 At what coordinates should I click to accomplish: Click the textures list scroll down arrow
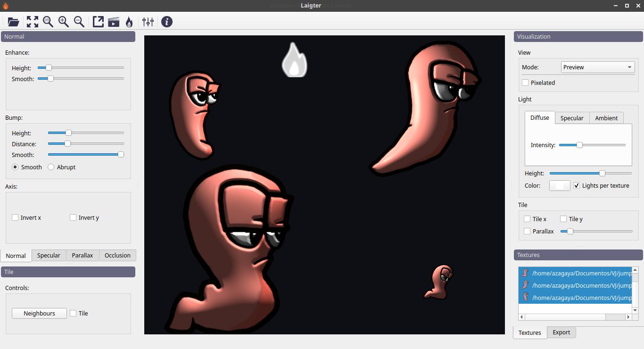635,310
